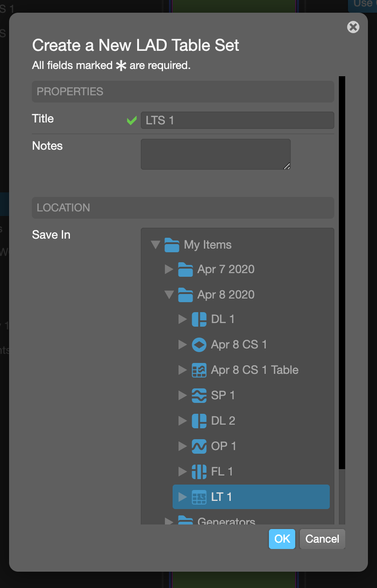The width and height of the screenshot is (377, 588).
Task: Click the table icon beside Apr 8 CS 1 Table
Action: click(x=199, y=370)
